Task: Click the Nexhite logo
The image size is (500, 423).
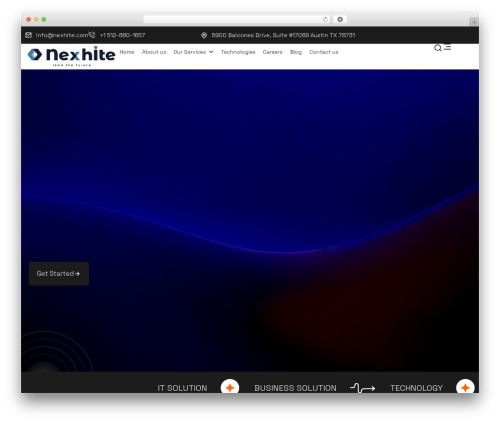Action: point(71,56)
